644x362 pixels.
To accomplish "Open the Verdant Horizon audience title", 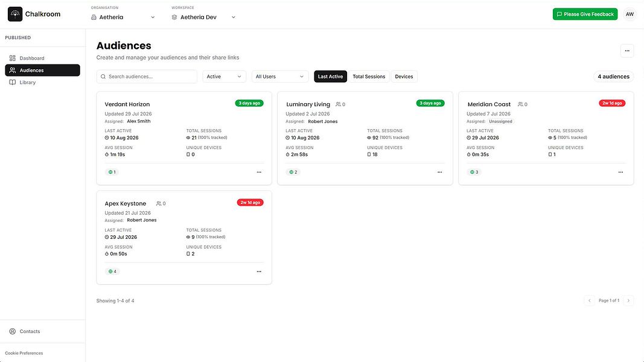I will [x=127, y=104].
